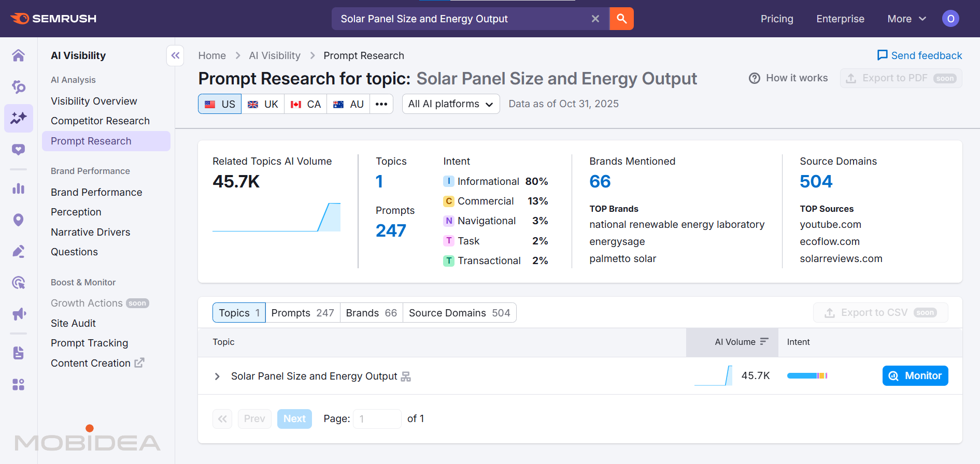
Task: Click the intent distribution color bar
Action: 807,376
